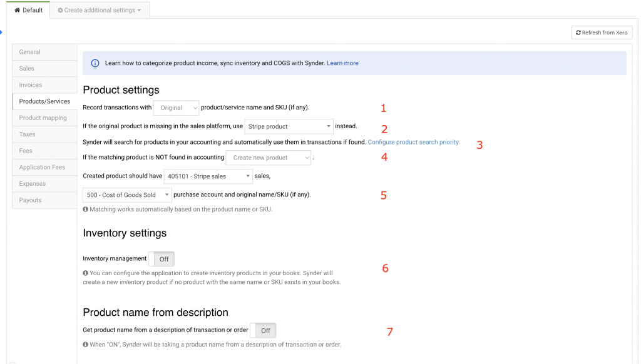
Task: Click Configure product search priority link
Action: tap(413, 142)
